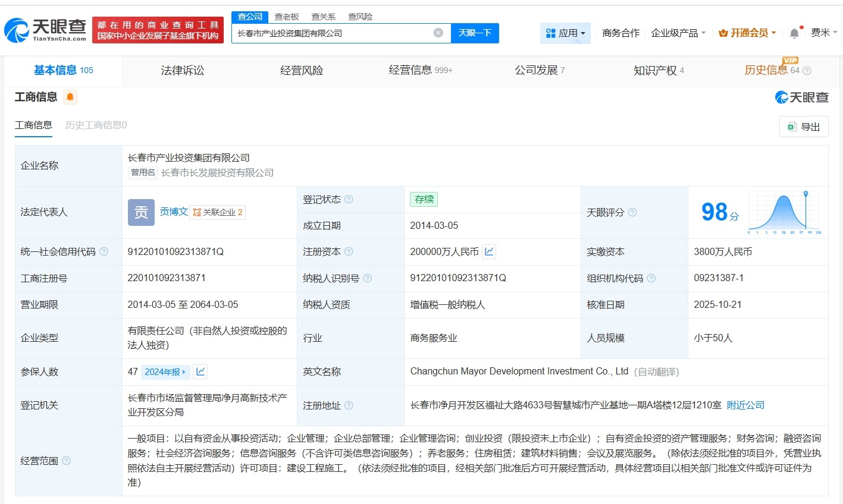Open notifications via the bell icon
Image resolution: width=843 pixels, height=504 pixels.
[x=794, y=33]
